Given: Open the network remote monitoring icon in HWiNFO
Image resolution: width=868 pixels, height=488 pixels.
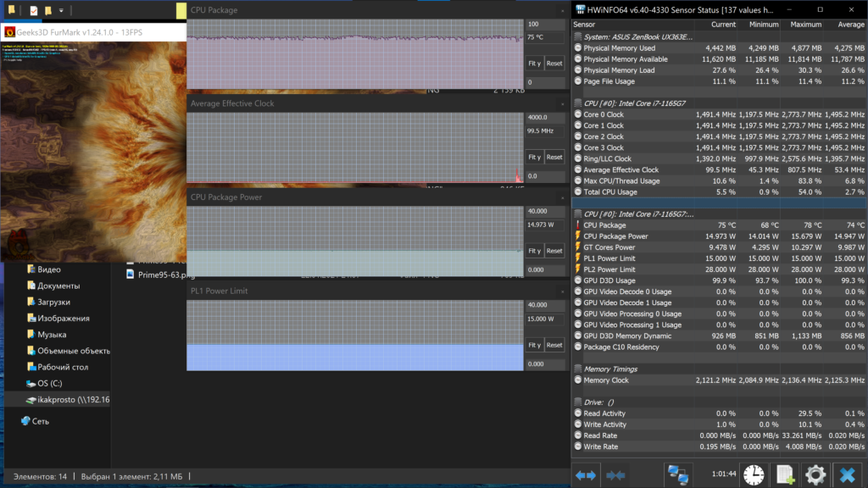Looking at the screenshot, I should [x=678, y=474].
